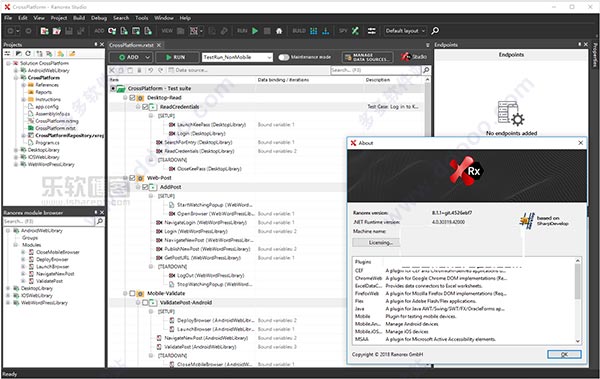Toggle Maintenance mode switch
This screenshot has height=379, width=600.
click(284, 57)
